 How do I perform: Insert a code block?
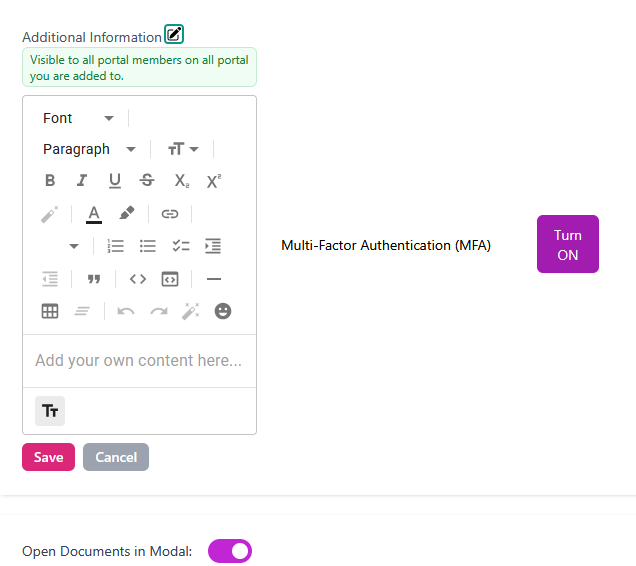point(170,279)
